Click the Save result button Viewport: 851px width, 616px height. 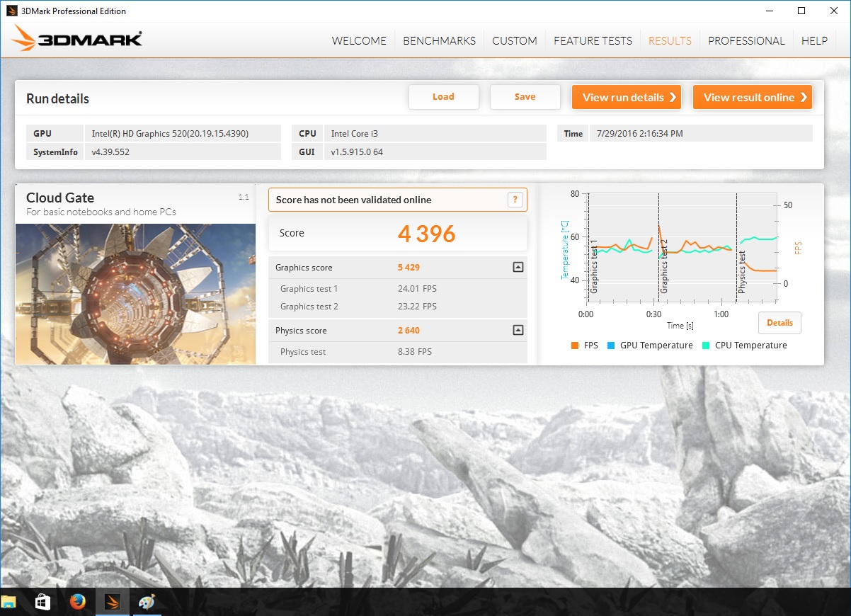[525, 97]
